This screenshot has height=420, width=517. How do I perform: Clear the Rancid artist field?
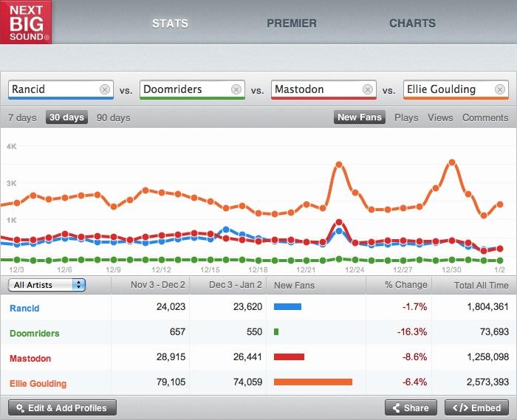(105, 89)
